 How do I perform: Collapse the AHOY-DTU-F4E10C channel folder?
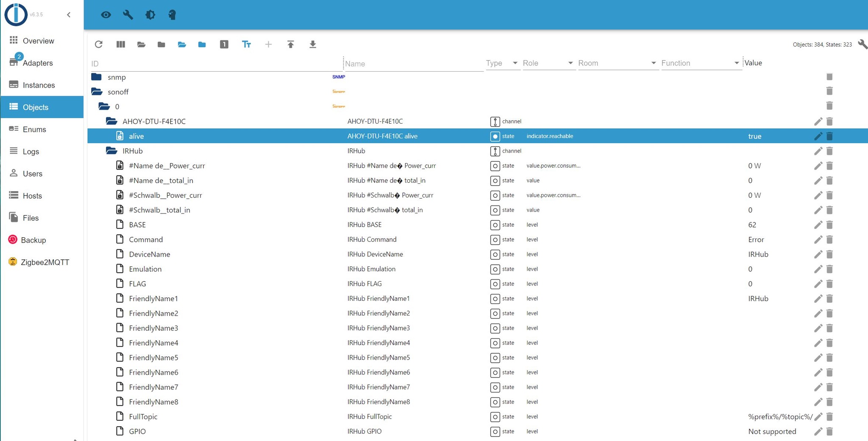pos(111,121)
